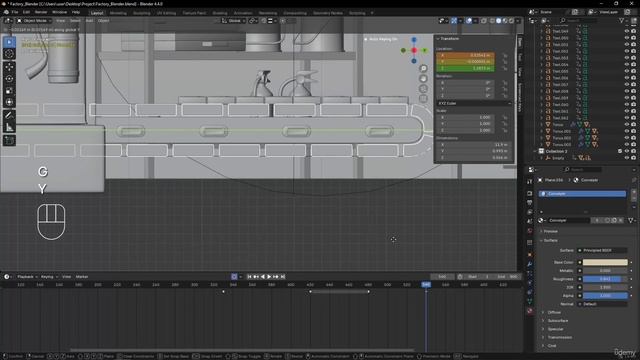Open the Material properties tab icon

[530, 311]
